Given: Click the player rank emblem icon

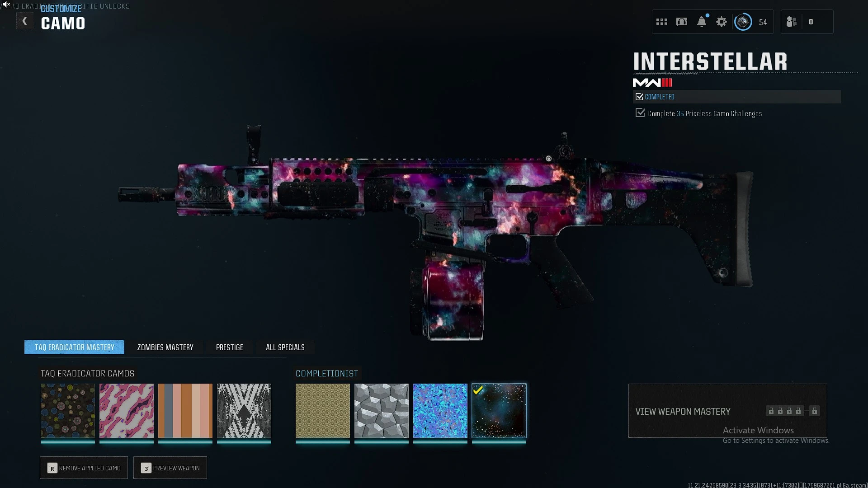Looking at the screenshot, I should point(743,22).
